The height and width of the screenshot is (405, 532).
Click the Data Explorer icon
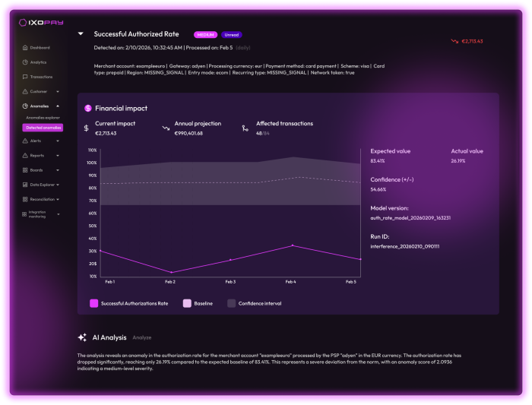[x=25, y=185]
